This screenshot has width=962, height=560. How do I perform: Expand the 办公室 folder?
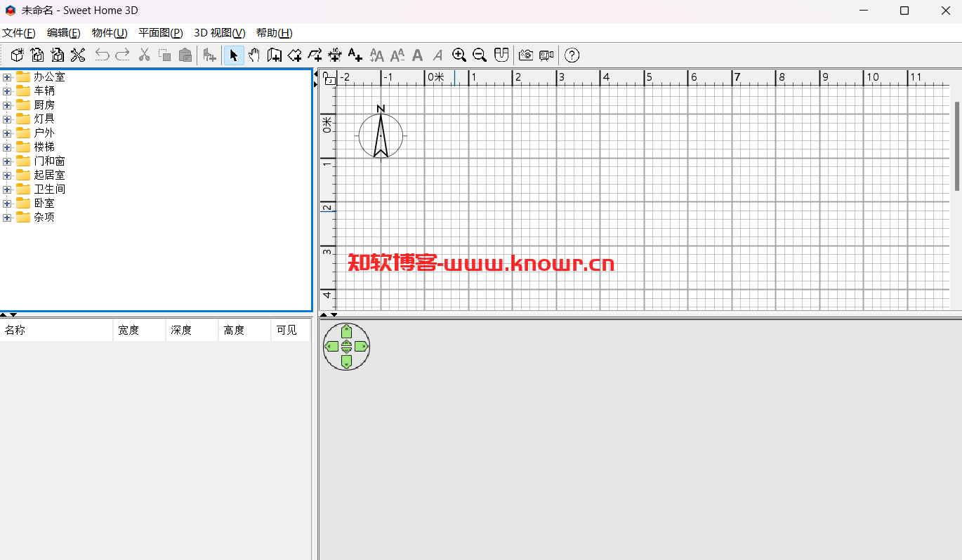click(7, 77)
